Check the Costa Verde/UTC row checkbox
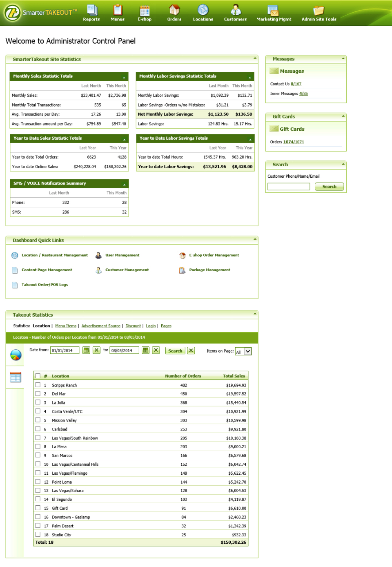Image resolution: width=392 pixels, height=567 pixels. point(38,411)
